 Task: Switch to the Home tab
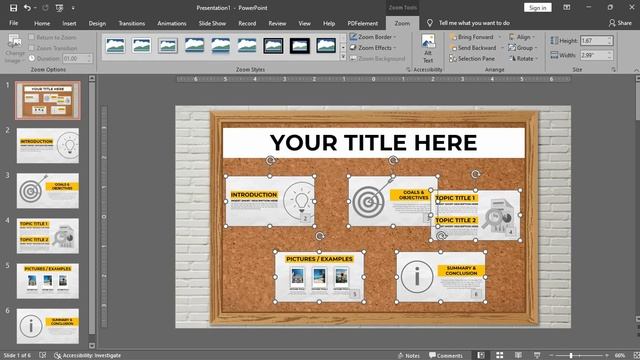coord(42,23)
